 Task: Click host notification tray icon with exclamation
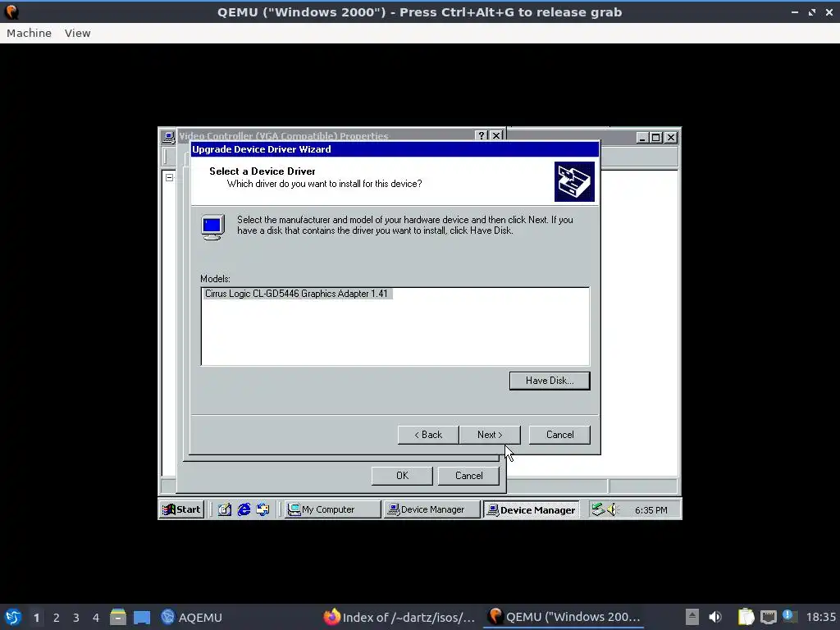(788, 616)
